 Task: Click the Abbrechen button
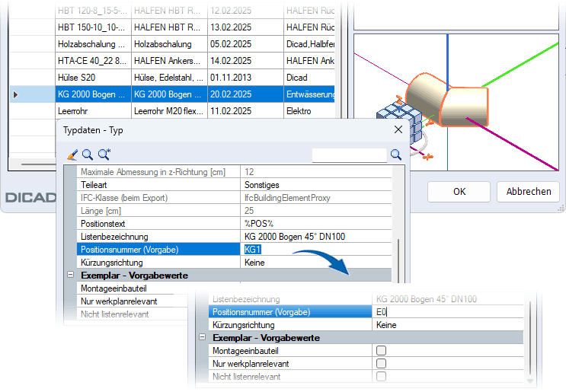click(528, 192)
